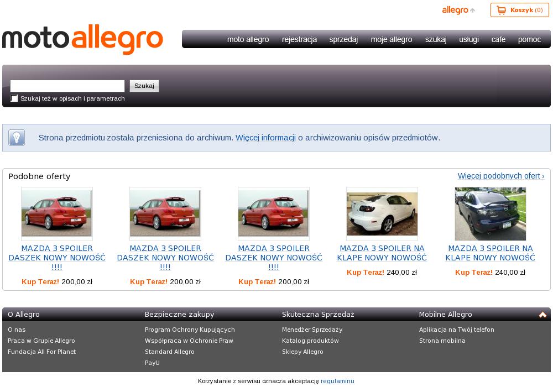The image size is (553, 392).
Task: Open 'PayU' footer link
Action: (x=152, y=363)
